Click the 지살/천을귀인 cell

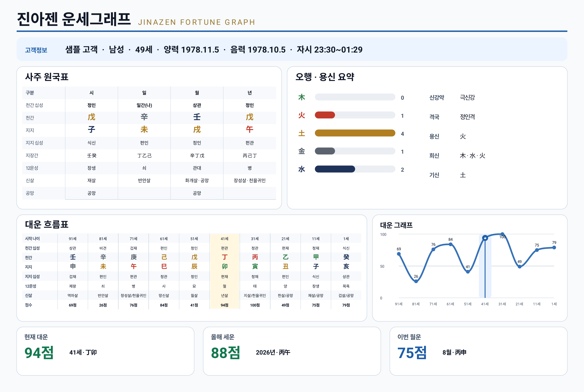click(255, 295)
